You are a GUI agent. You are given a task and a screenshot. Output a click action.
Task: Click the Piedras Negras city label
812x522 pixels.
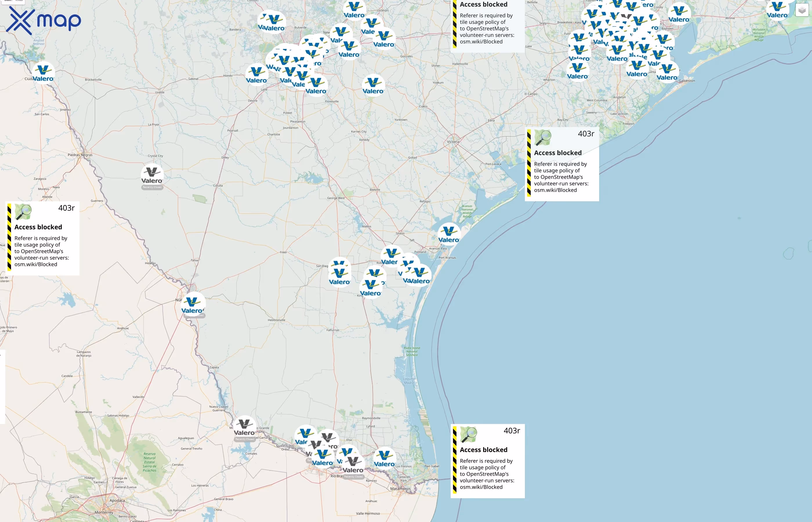pos(80,155)
